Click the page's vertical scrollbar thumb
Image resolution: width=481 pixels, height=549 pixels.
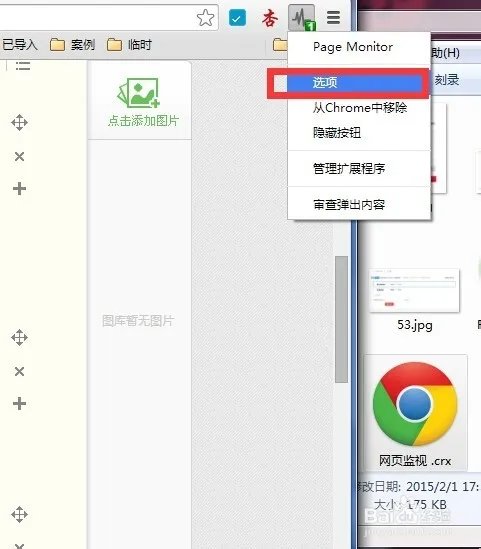pyautogui.click(x=341, y=319)
